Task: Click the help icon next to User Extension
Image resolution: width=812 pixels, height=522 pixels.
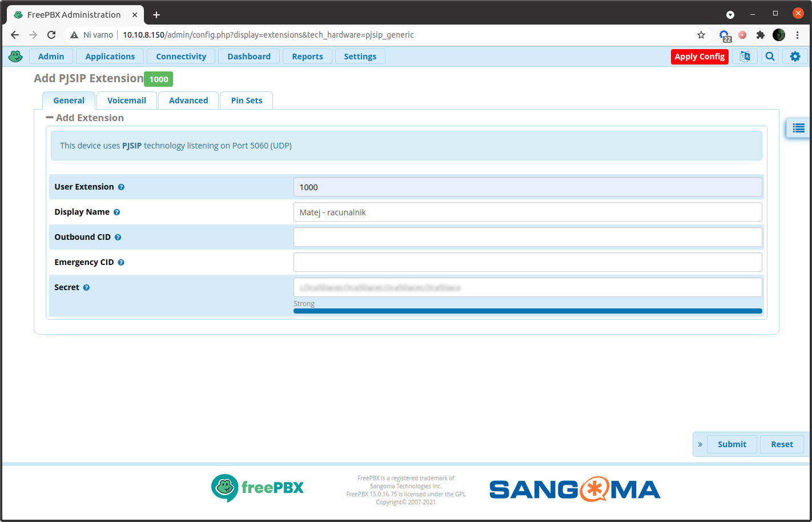Action: 121,186
